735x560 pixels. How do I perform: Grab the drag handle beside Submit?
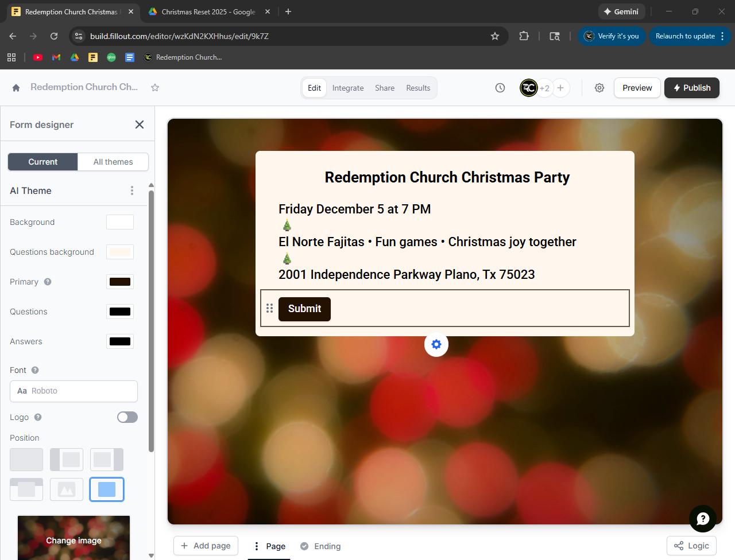[x=269, y=309]
